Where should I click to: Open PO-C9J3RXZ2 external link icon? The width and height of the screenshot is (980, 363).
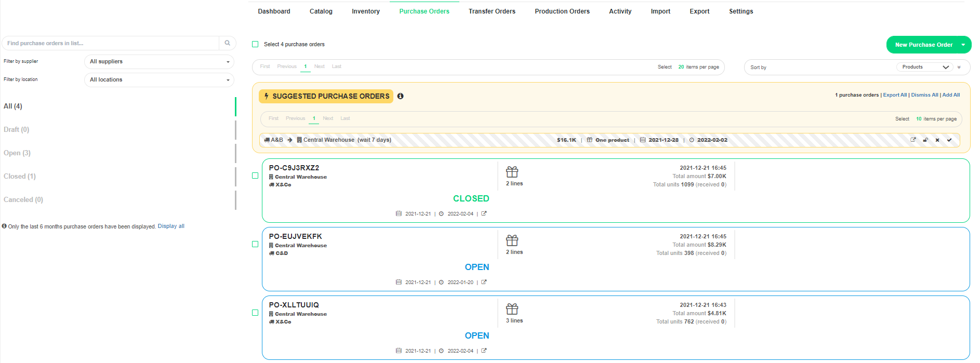[x=484, y=213]
